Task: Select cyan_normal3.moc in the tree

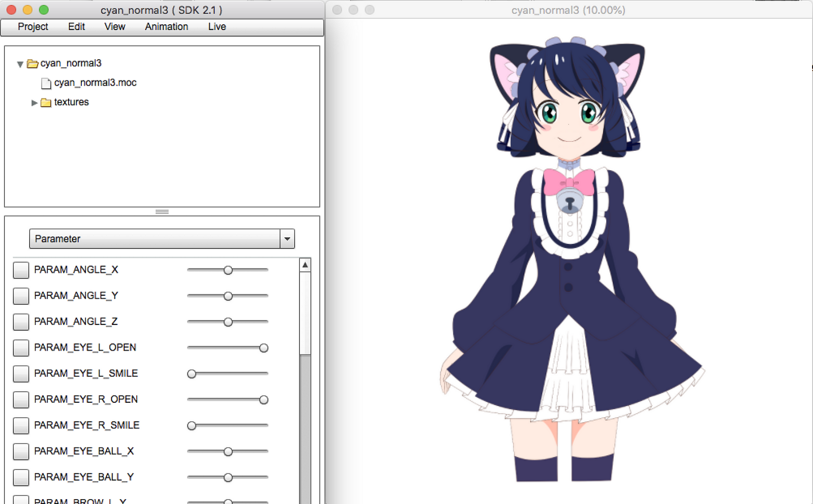Action: pos(95,83)
